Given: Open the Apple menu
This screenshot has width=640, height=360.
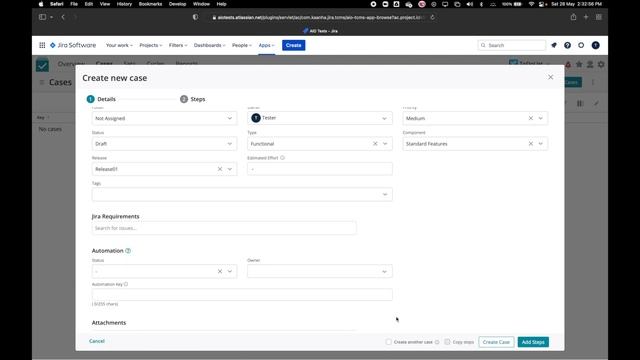Looking at the screenshot, I should pyautogui.click(x=41, y=4).
